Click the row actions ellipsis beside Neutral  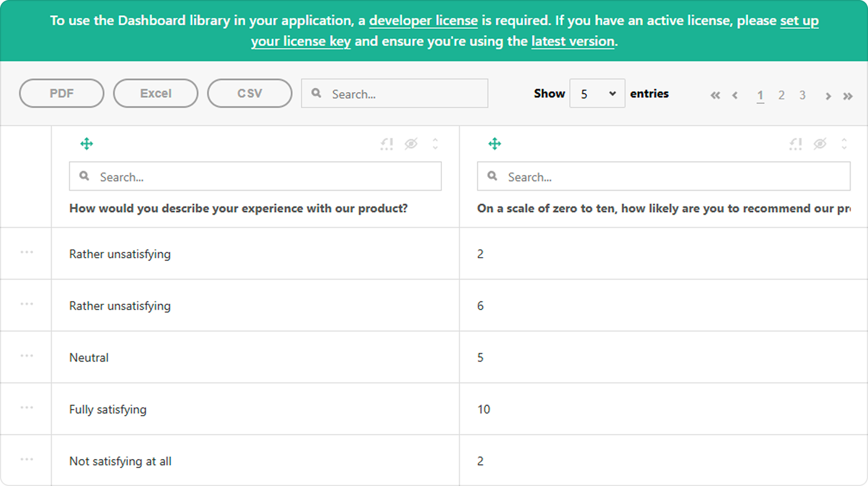click(26, 357)
